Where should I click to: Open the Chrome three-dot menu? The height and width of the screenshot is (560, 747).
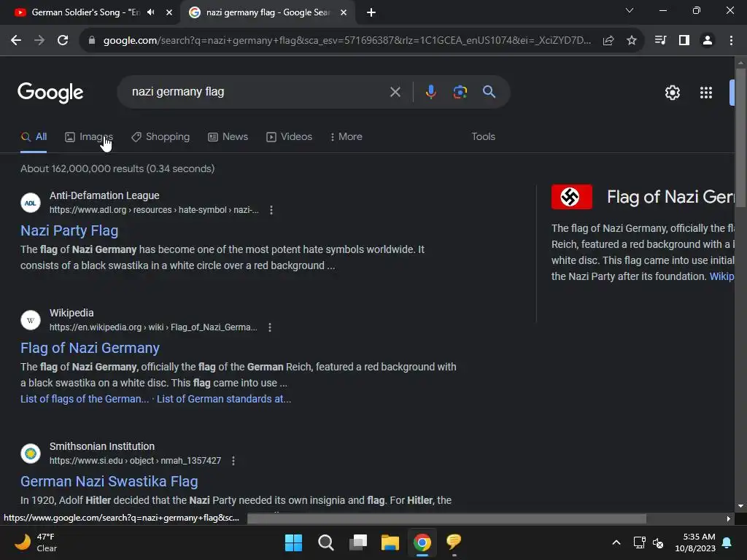click(x=731, y=41)
